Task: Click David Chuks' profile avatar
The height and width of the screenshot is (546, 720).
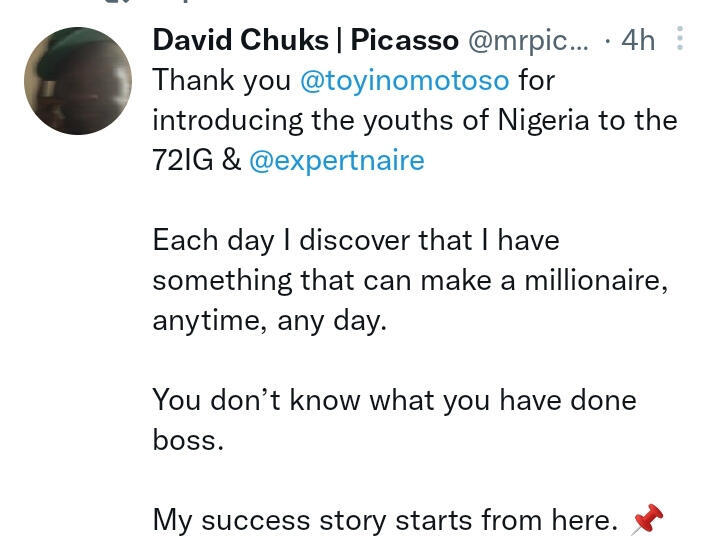Action: click(x=78, y=82)
